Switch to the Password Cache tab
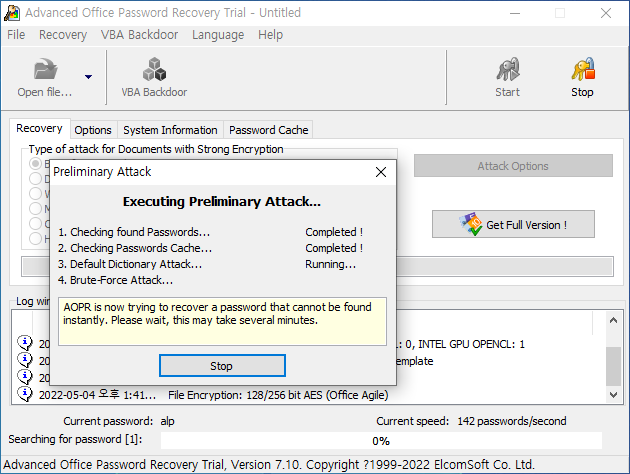This screenshot has width=630, height=474. click(269, 130)
